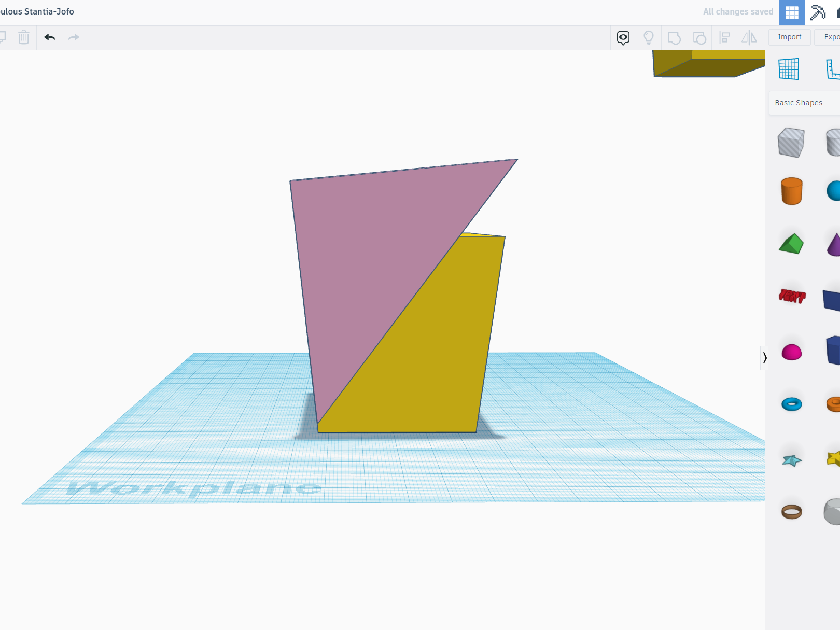The width and height of the screenshot is (840, 630).
Task: Pick the striped hole box shape
Action: pyautogui.click(x=791, y=143)
